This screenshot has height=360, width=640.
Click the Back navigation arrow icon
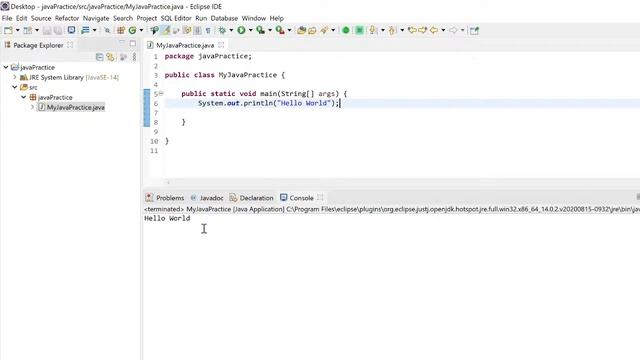click(x=433, y=30)
